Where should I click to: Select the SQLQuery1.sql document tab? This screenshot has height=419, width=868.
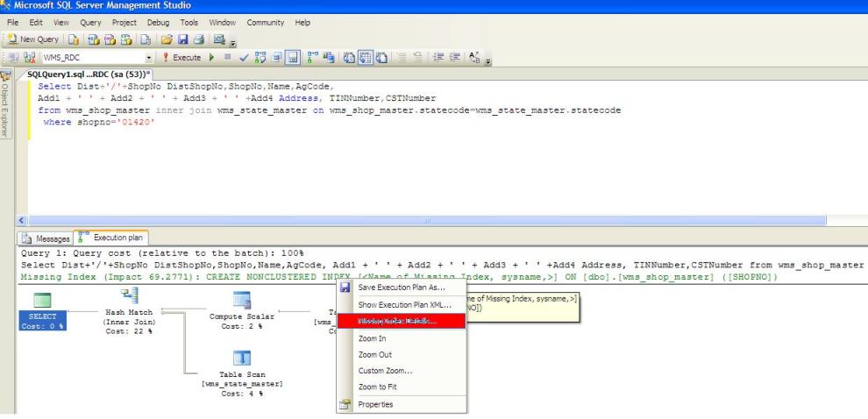point(89,75)
